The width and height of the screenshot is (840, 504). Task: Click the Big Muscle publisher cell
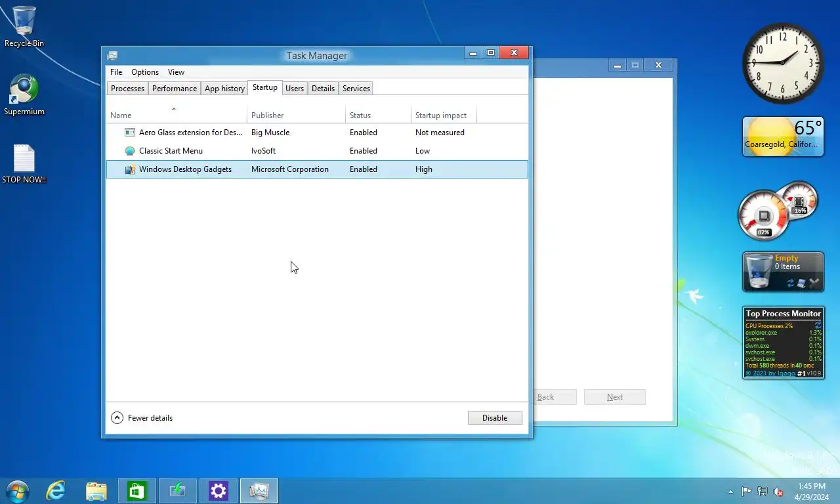(270, 133)
